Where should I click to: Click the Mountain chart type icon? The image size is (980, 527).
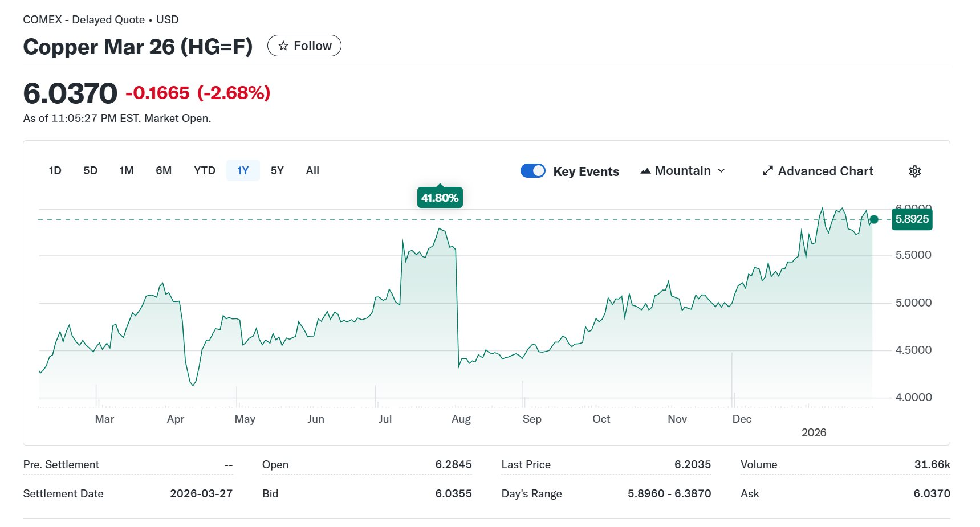tap(645, 171)
